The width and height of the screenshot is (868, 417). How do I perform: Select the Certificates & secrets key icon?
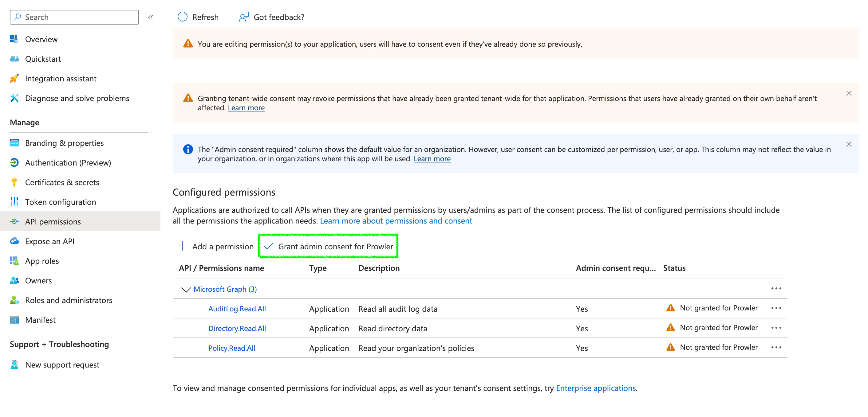pos(14,182)
